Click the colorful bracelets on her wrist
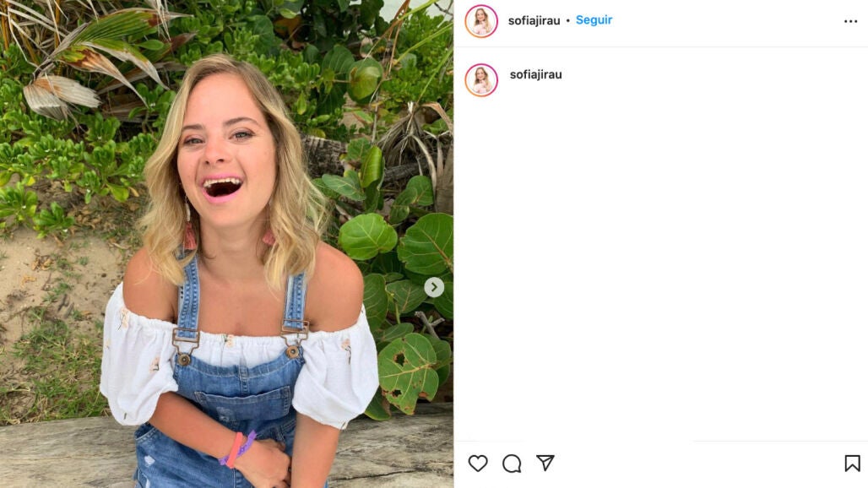Image resolution: width=868 pixels, height=488 pixels. pos(236,447)
